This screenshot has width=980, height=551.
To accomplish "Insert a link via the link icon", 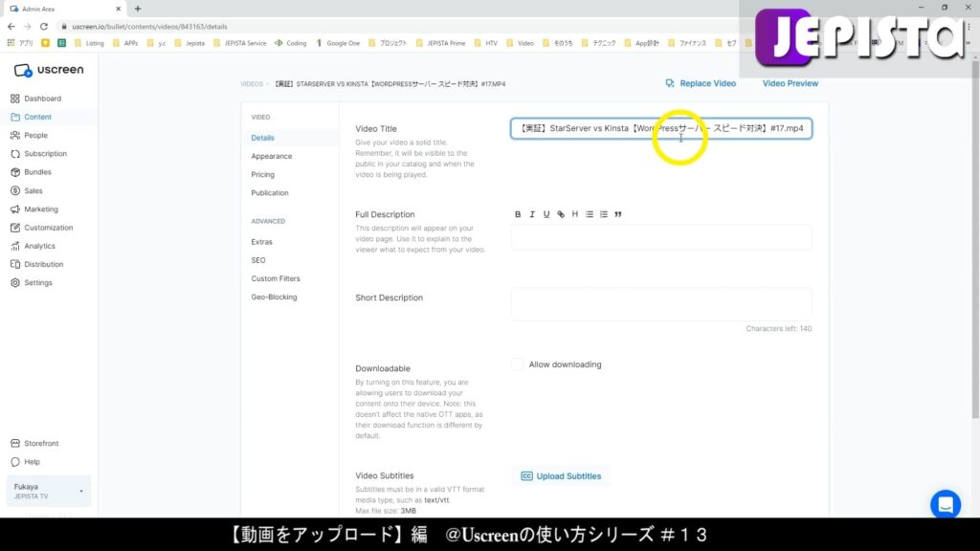I will pyautogui.click(x=561, y=214).
